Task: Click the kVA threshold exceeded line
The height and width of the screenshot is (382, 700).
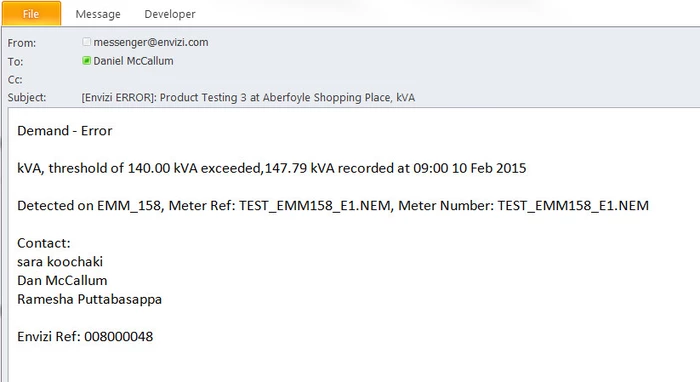Action: [271, 168]
